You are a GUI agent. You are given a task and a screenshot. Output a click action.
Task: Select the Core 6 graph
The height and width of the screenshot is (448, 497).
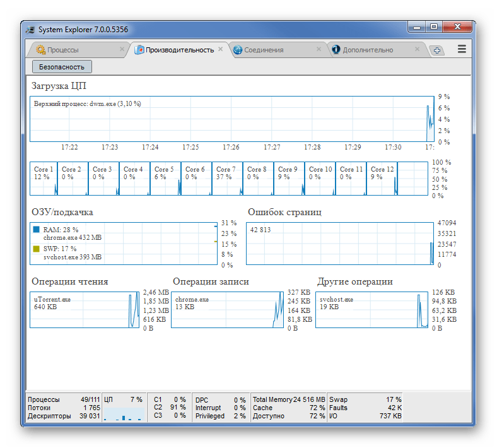[196, 179]
